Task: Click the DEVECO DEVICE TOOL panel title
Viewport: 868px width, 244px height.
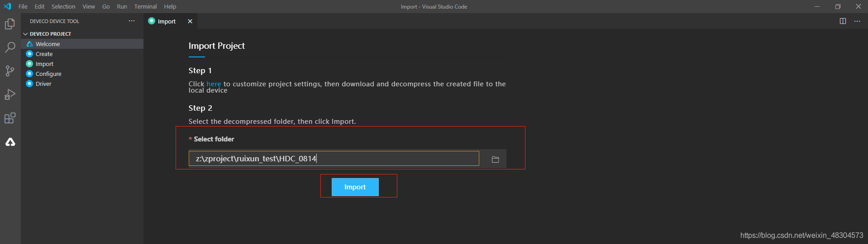Action: tap(54, 21)
